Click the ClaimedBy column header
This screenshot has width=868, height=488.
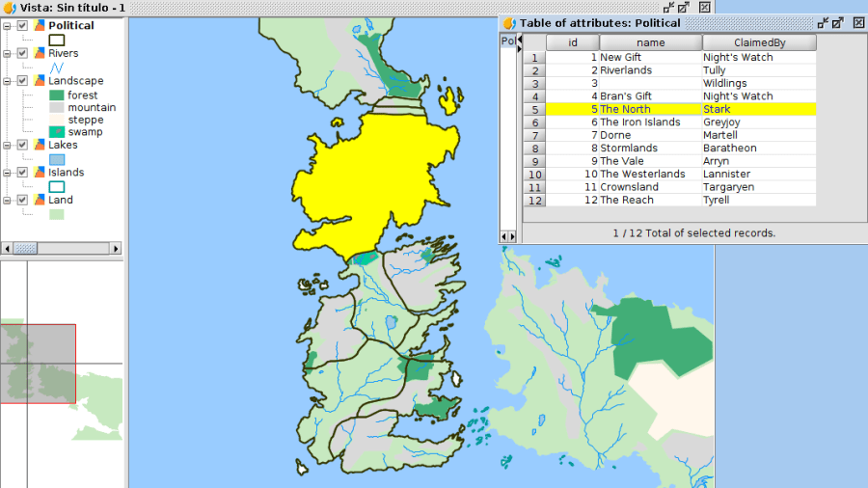759,42
